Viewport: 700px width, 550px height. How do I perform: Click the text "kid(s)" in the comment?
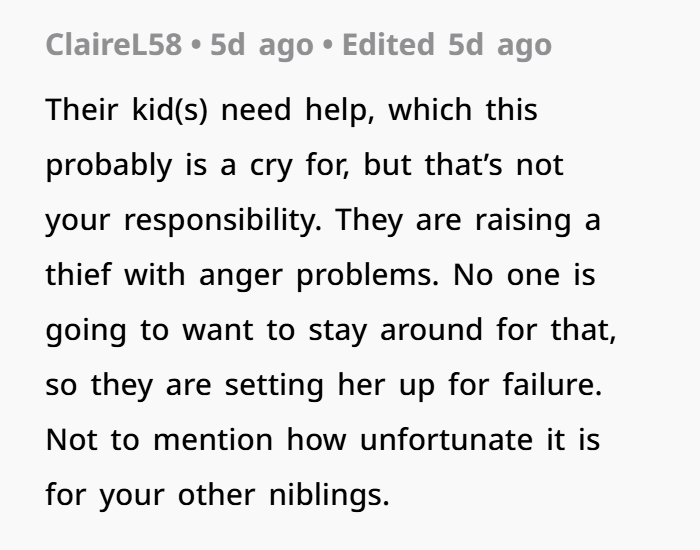[170, 110]
